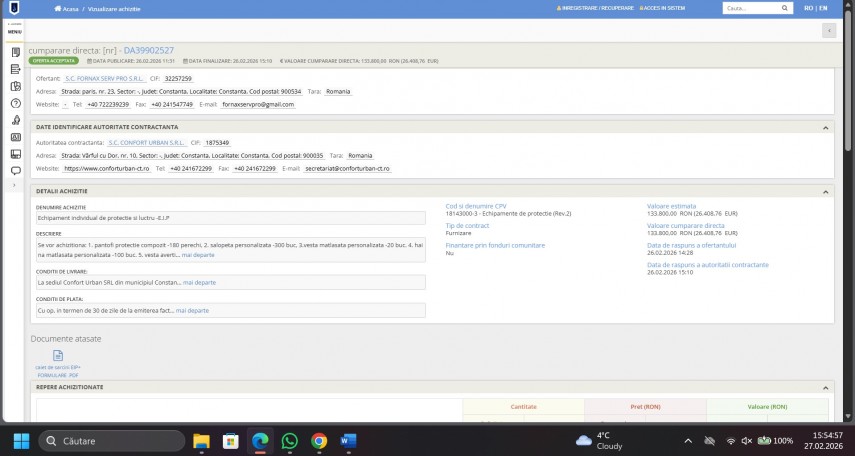Collapse the Repere Achizitionate section
Viewport: 855px width, 456px height.
826,387
